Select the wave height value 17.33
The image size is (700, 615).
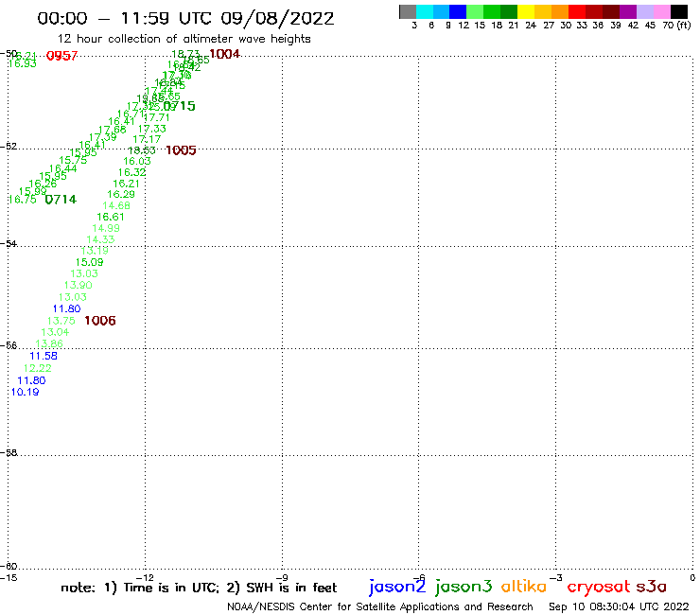(151, 129)
